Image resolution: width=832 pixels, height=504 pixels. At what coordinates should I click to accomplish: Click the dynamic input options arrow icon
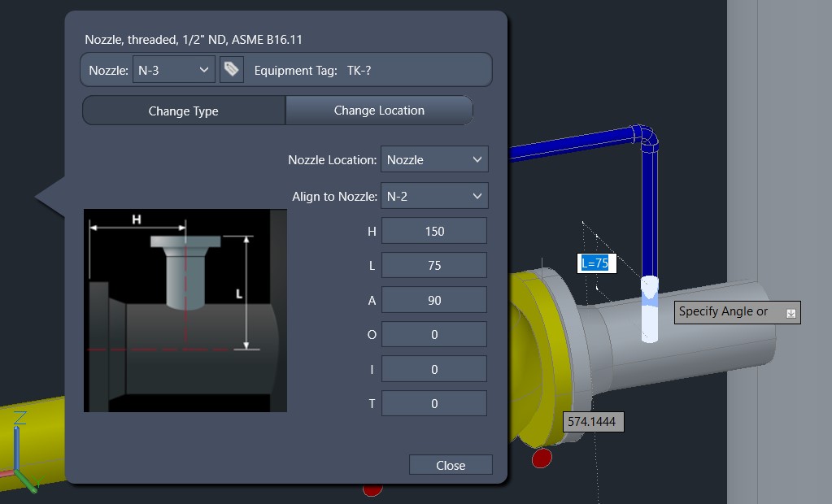coord(791,313)
